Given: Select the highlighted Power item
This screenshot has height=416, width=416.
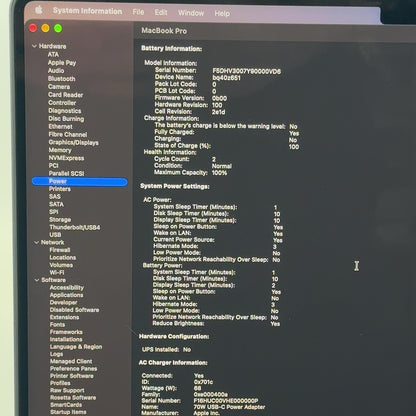Looking at the screenshot, I should (80, 181).
